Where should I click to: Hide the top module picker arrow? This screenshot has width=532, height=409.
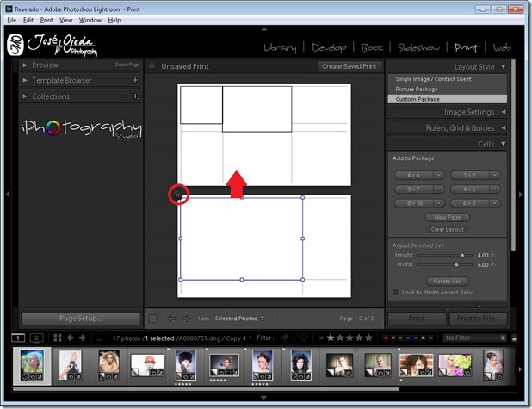coord(264,29)
